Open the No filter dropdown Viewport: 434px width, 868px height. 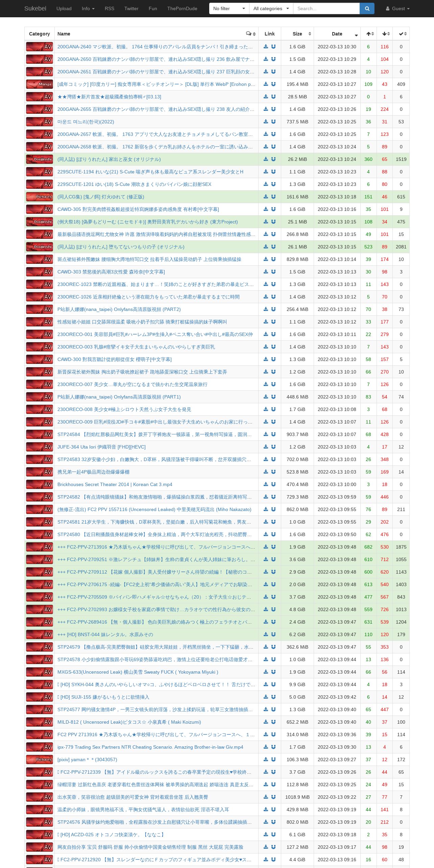click(x=229, y=8)
